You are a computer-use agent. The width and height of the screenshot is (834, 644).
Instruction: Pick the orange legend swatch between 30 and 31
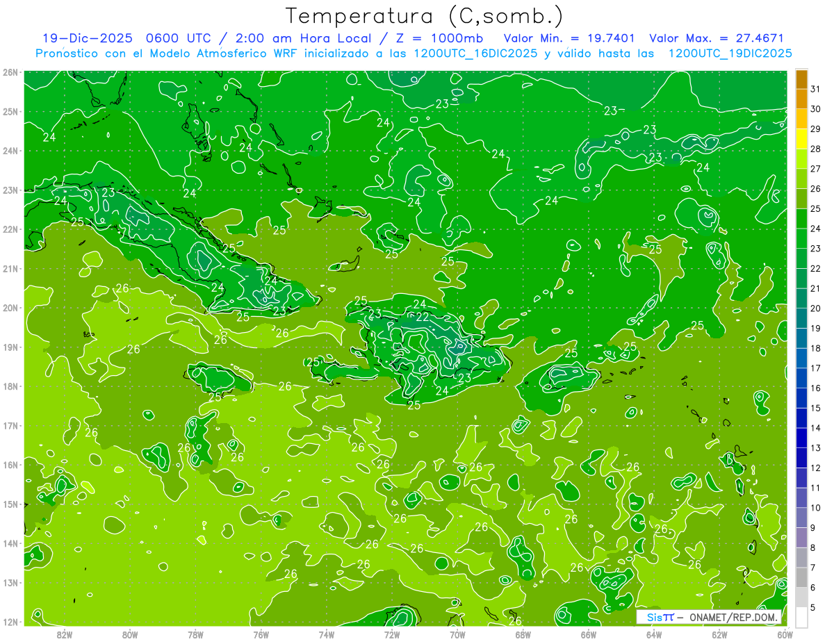pos(801,99)
